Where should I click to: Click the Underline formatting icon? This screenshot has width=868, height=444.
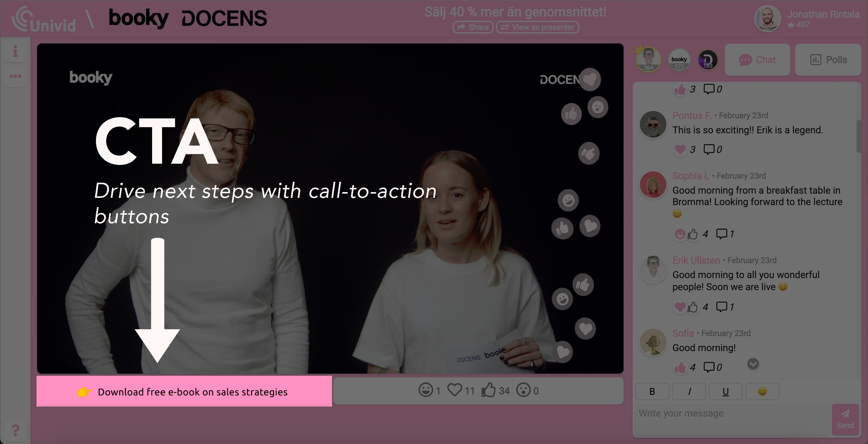725,391
